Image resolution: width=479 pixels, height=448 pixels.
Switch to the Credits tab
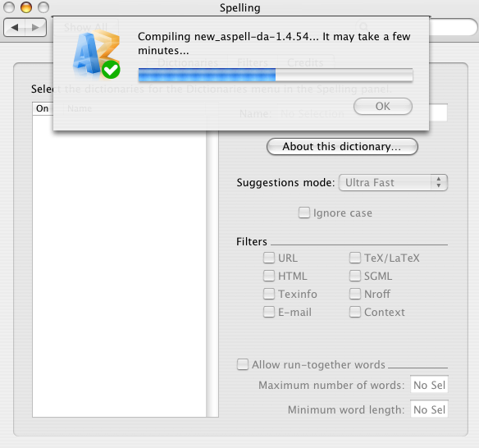point(305,62)
